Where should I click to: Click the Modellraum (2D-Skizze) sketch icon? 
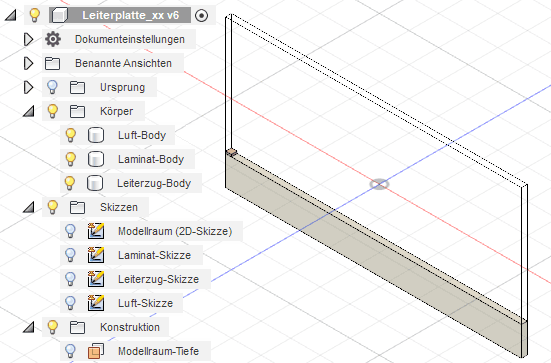pos(96,231)
